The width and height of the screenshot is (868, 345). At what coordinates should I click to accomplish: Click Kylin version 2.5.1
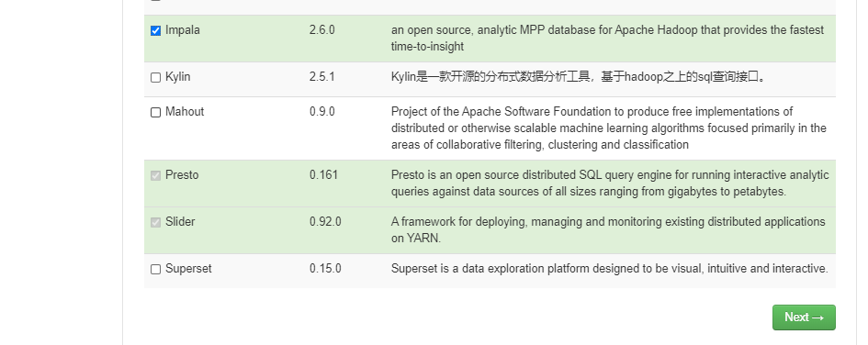coord(322,77)
